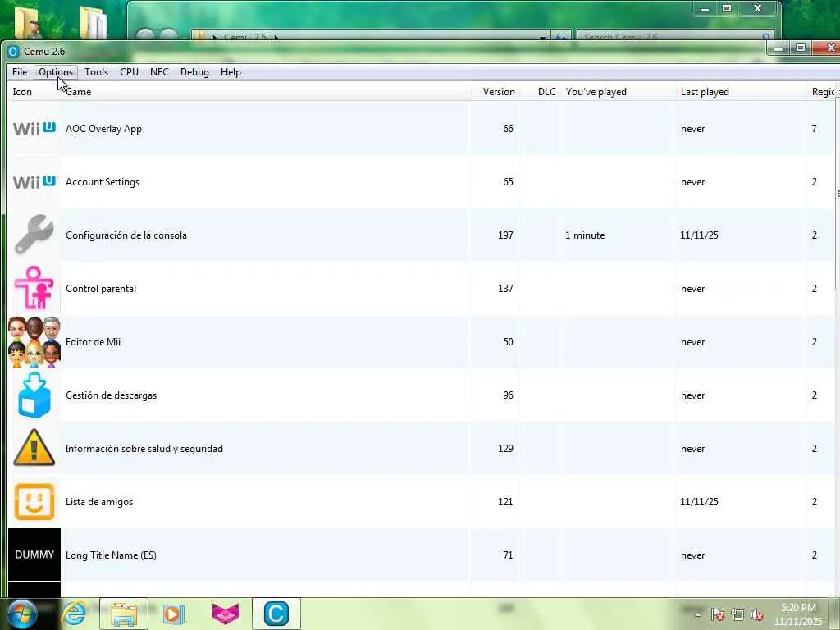Image resolution: width=840 pixels, height=630 pixels.
Task: Launch Internet Explorer from the taskbar
Action: click(x=74, y=614)
